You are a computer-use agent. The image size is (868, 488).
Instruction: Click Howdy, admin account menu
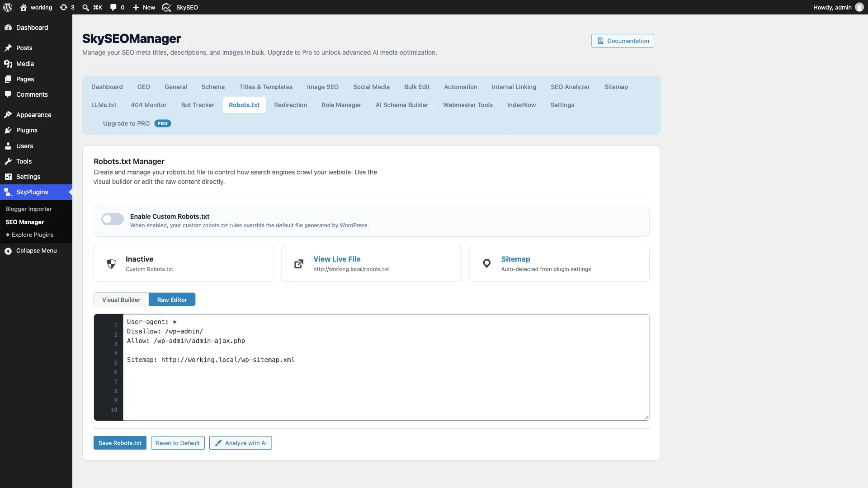tap(838, 7)
